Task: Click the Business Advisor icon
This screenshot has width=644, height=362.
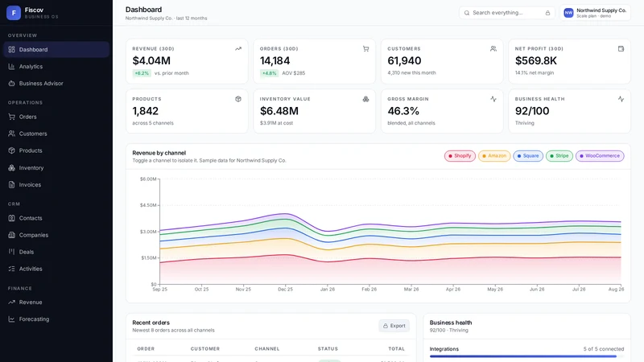Action: coord(11,84)
